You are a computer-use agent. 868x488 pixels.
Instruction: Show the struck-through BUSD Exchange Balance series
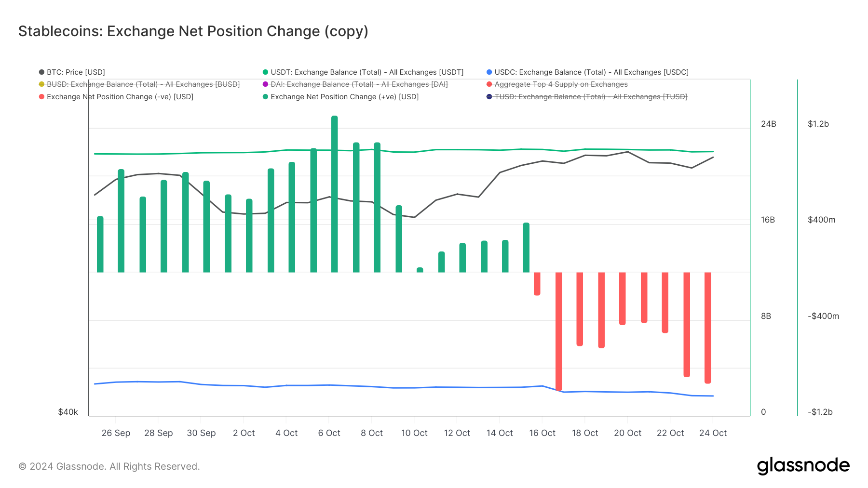pyautogui.click(x=143, y=84)
